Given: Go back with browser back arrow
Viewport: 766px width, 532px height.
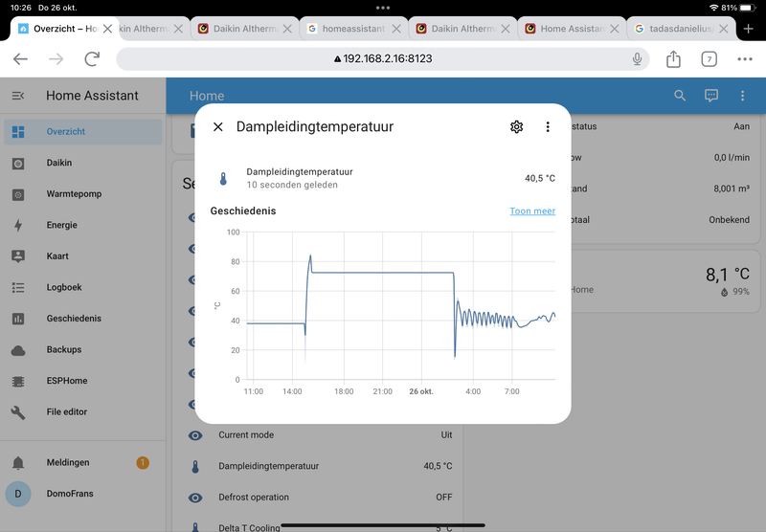Looking at the screenshot, I should tap(20, 59).
